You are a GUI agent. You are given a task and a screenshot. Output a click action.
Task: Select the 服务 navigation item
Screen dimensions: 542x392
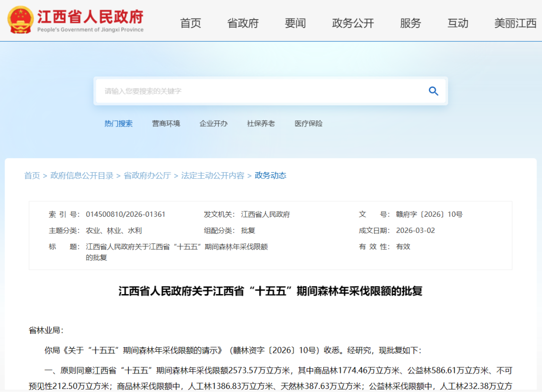(411, 23)
